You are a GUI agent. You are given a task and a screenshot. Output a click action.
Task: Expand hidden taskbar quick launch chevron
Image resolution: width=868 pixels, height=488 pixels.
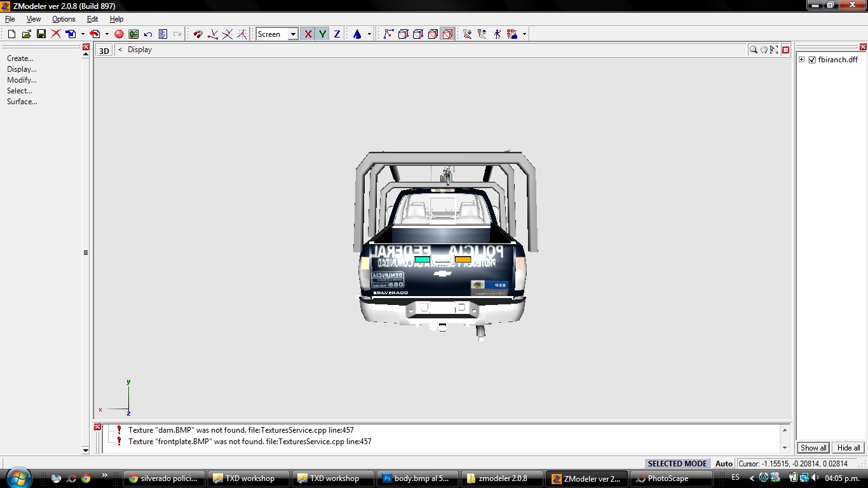(105, 475)
